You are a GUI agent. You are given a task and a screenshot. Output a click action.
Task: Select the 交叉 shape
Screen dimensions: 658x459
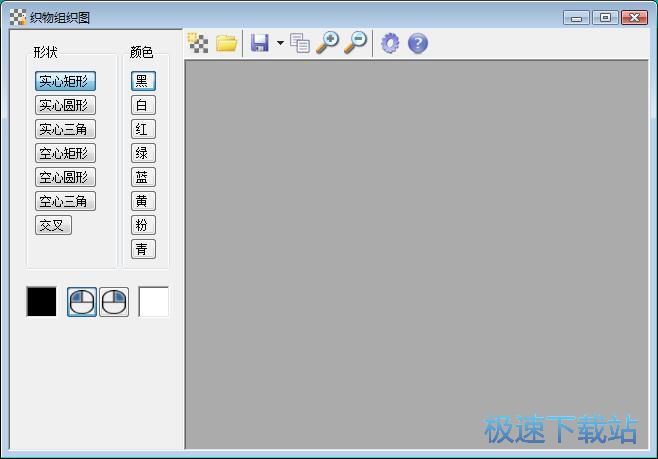coord(53,225)
